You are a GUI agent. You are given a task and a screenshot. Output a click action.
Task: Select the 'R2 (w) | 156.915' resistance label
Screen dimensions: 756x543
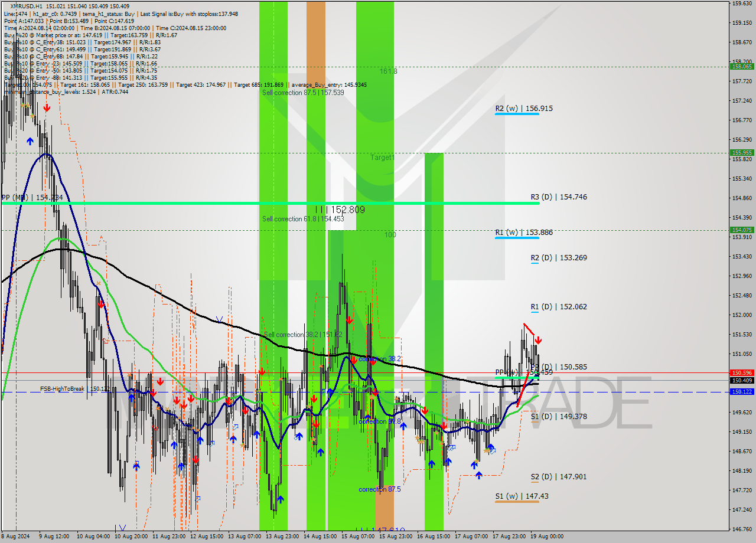point(524,109)
